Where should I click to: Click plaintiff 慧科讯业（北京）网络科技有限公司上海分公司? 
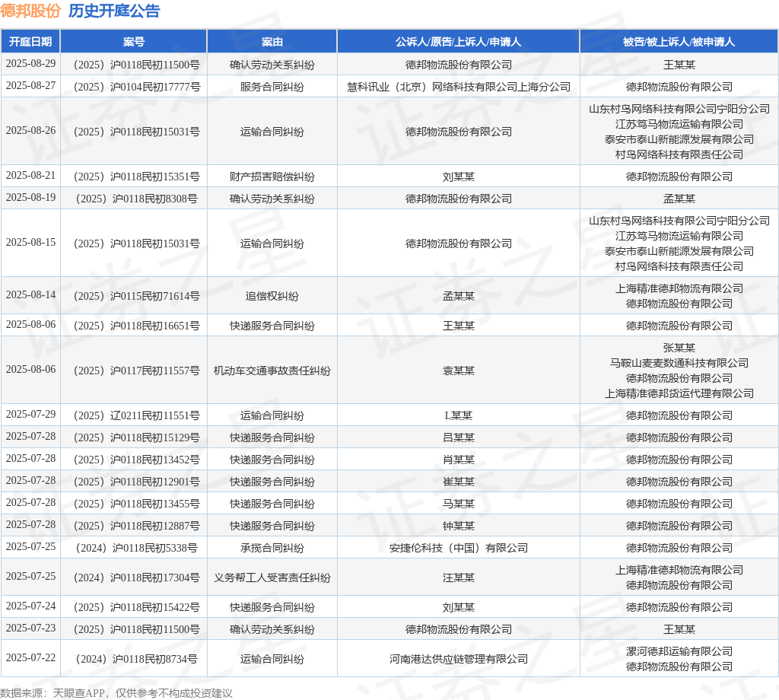point(459,87)
